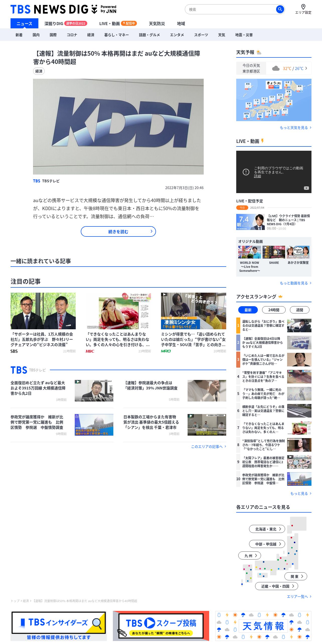This screenshot has width=322, height=644.
Task: Open あかさか実験室 video thumbnail
Action: 298,252
